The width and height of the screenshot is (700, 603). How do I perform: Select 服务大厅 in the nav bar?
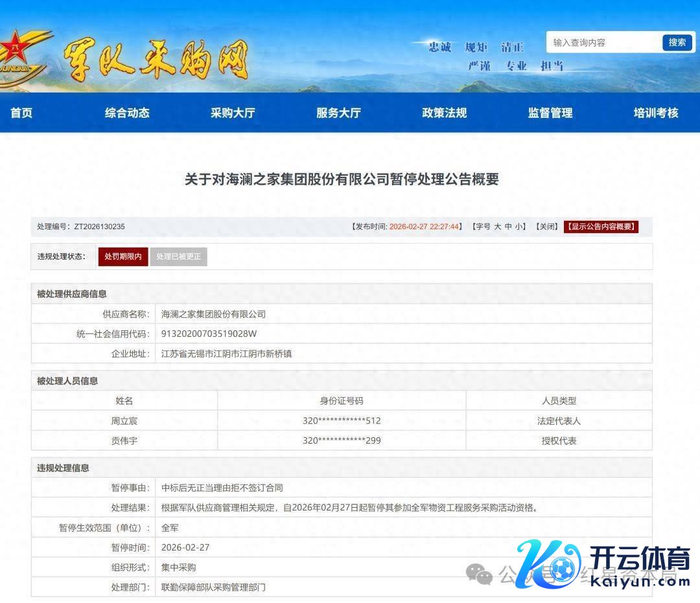(x=338, y=113)
